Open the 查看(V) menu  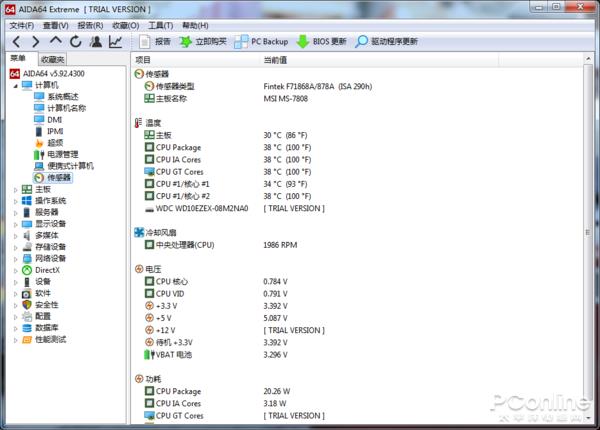pyautogui.click(x=56, y=26)
